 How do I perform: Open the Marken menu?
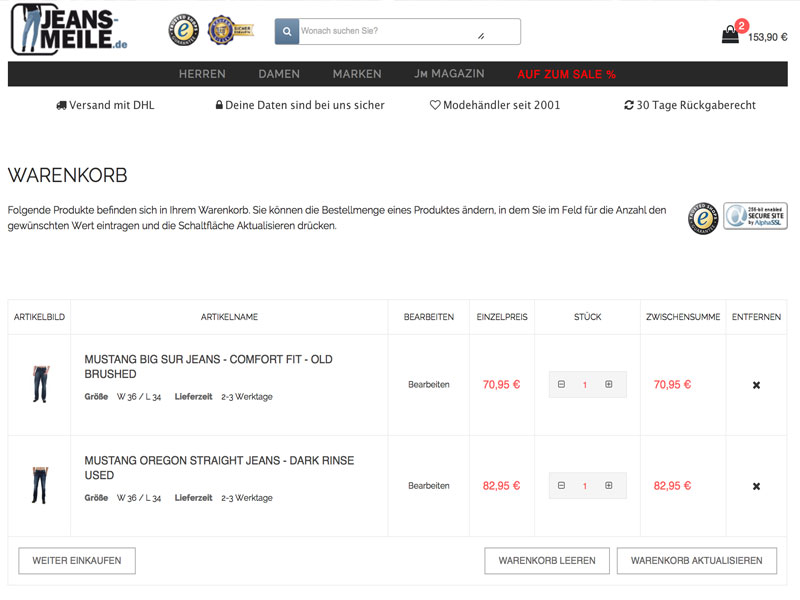(x=357, y=74)
